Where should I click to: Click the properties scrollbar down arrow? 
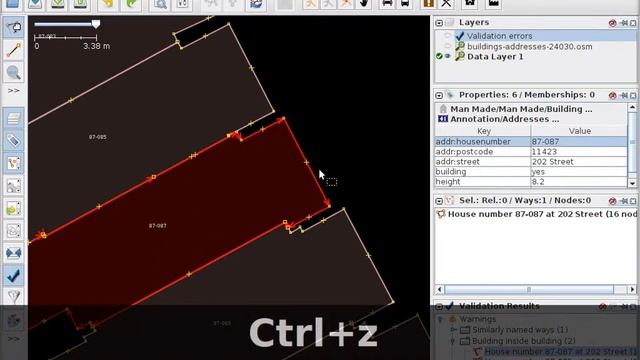coord(632,183)
